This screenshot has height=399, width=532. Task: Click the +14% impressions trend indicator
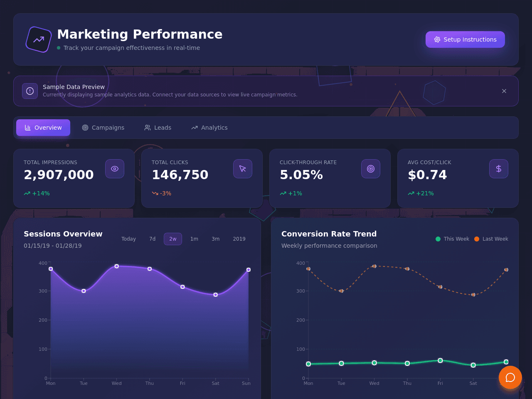[37, 193]
